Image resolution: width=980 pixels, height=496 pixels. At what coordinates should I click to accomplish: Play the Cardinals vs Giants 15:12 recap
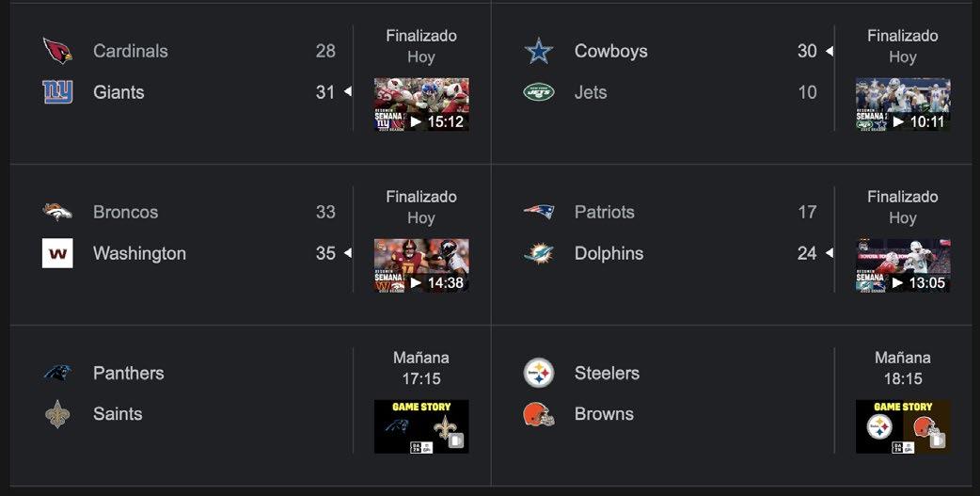(421, 104)
